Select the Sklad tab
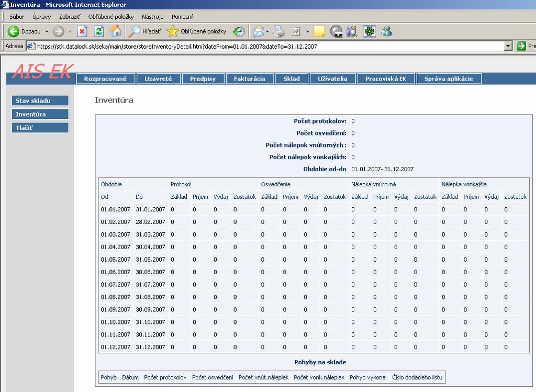 292,79
